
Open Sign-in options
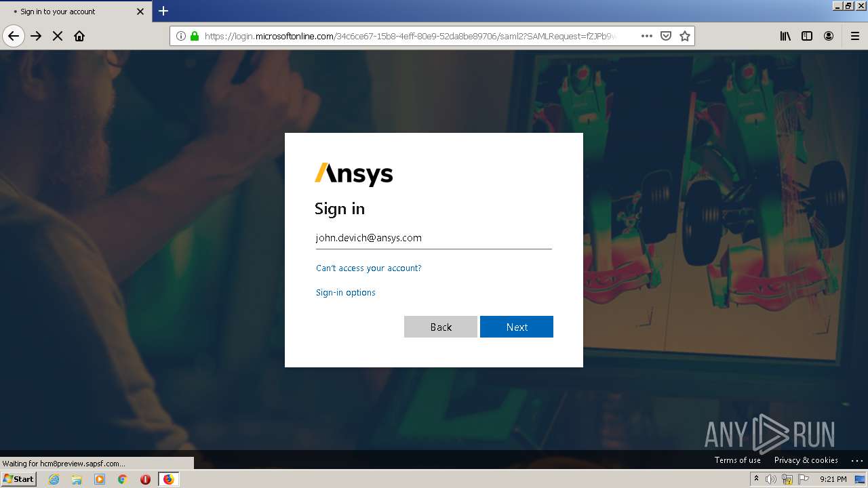click(x=345, y=293)
